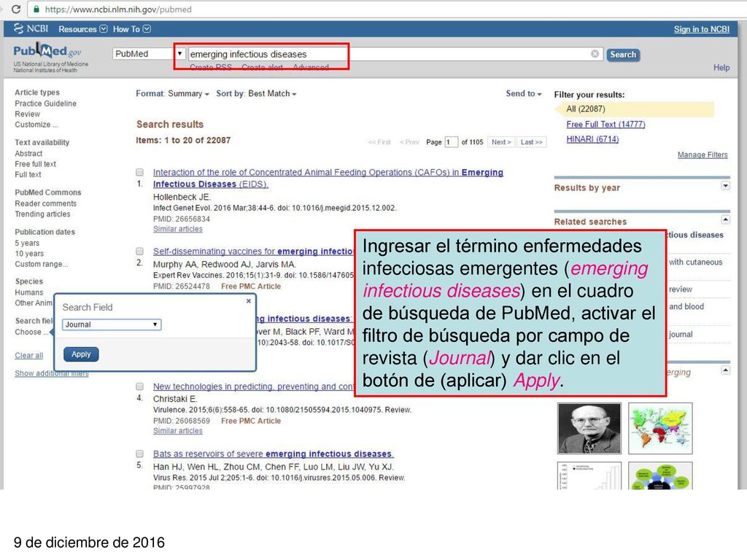This screenshot has height=560, width=747.
Task: Open the bar chart image thumbnail
Action: coord(589,475)
